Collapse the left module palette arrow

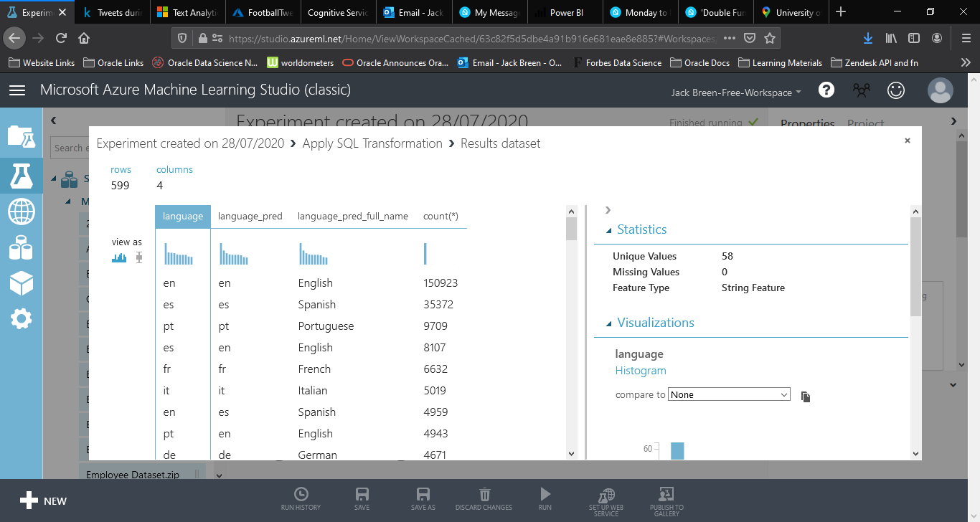point(54,121)
